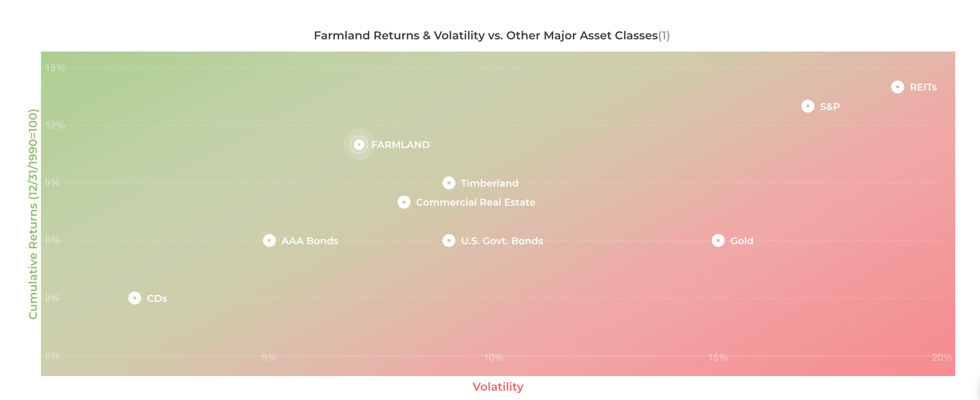Select the Gold data point circle

click(x=718, y=241)
